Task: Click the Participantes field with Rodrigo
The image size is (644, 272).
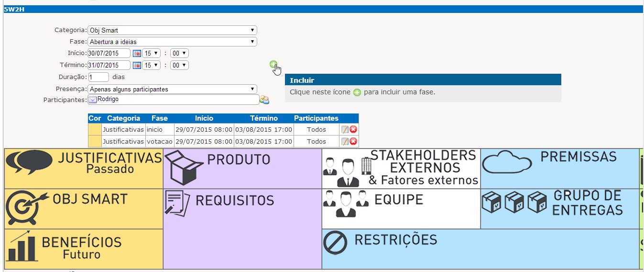Action: pyautogui.click(x=173, y=100)
